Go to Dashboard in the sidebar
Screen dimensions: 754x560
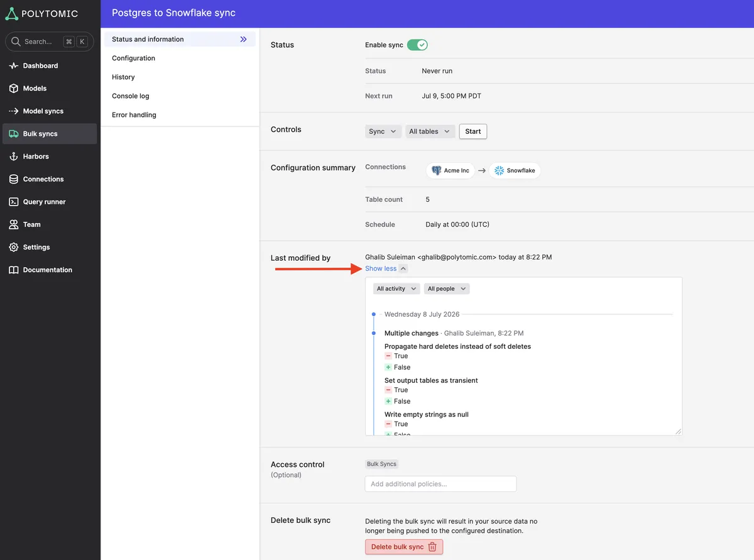coord(50,66)
